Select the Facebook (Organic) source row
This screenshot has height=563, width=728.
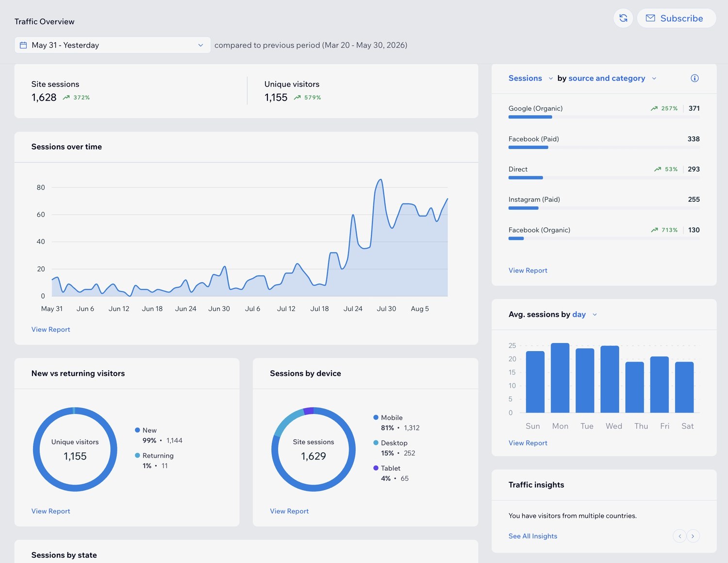pos(604,233)
